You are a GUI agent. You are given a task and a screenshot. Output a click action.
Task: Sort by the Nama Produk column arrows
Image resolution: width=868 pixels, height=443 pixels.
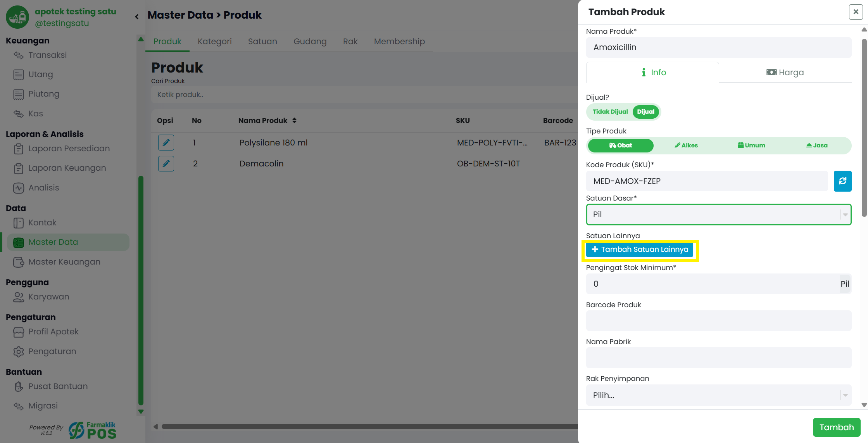pyautogui.click(x=295, y=120)
